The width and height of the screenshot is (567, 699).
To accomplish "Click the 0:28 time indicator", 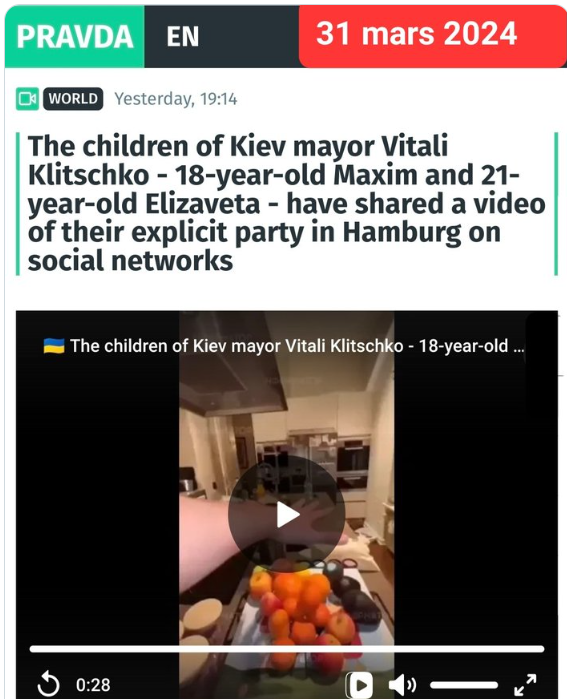I will pos(93,684).
